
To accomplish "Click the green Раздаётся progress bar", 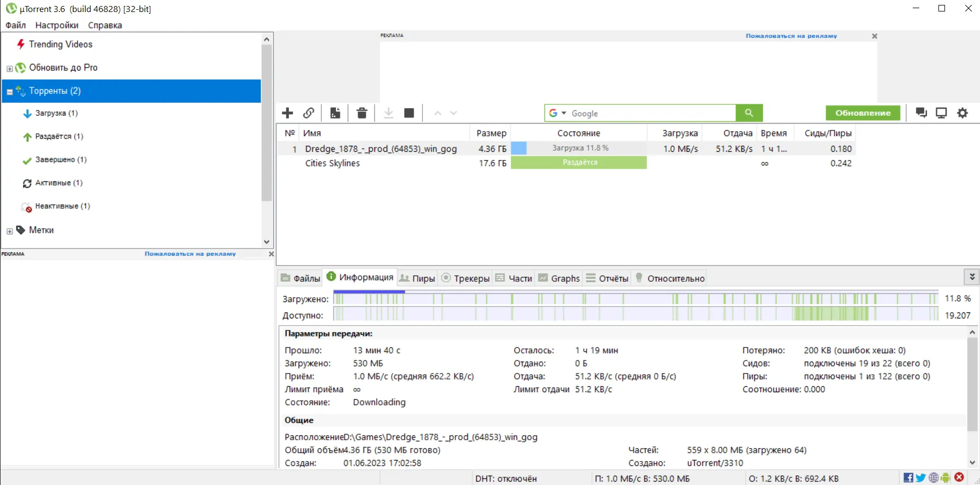I will point(579,163).
